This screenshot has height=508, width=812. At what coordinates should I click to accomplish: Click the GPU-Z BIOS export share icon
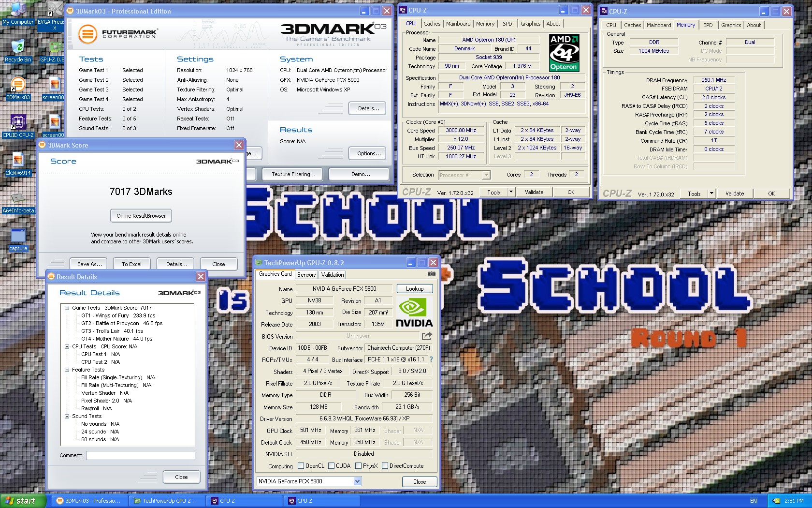[427, 336]
